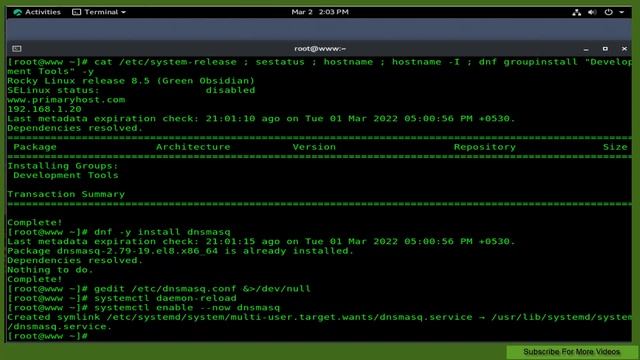
Task: Maximize the terminal window
Action: 605,49
